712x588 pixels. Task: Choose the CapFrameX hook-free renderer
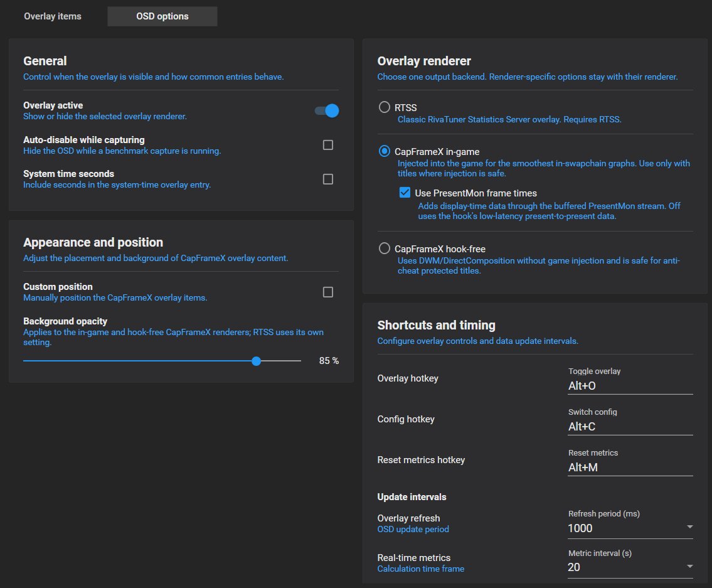[x=384, y=249]
